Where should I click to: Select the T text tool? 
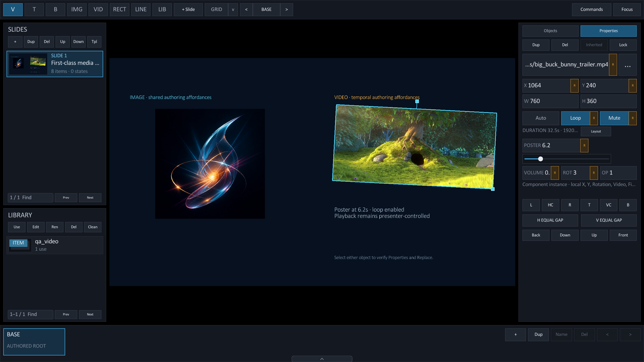click(x=34, y=10)
